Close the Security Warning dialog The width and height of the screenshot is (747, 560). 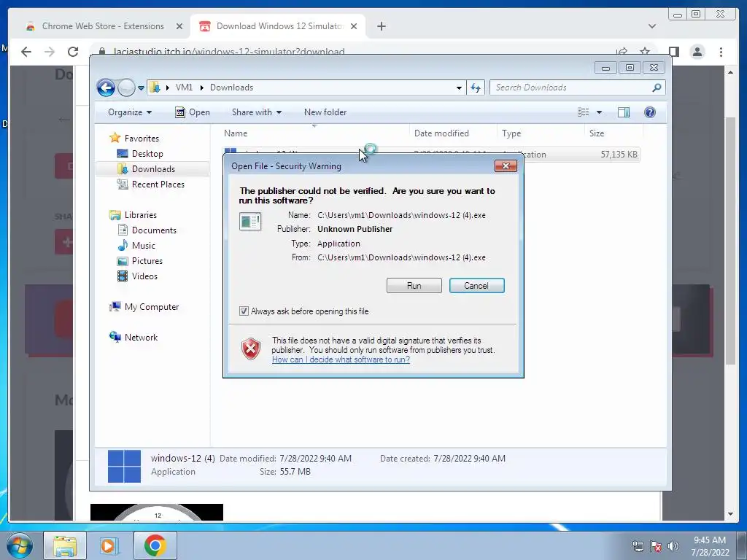(x=506, y=166)
